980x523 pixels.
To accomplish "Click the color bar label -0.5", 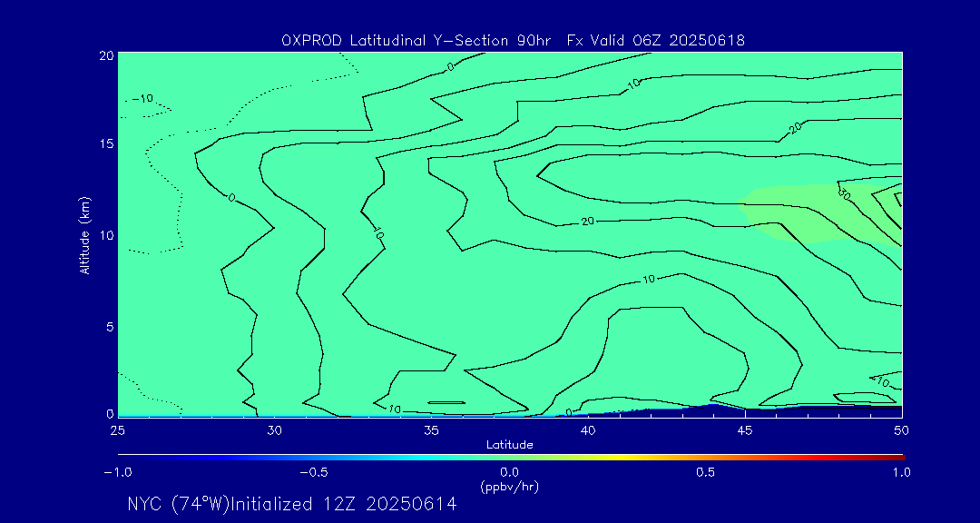I will 314,472.
